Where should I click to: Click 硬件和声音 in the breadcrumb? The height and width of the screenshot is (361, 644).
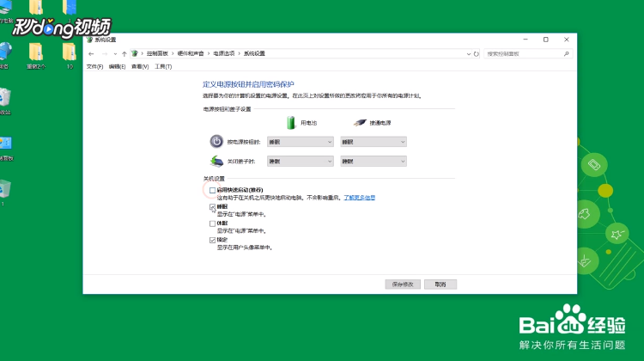(191, 53)
